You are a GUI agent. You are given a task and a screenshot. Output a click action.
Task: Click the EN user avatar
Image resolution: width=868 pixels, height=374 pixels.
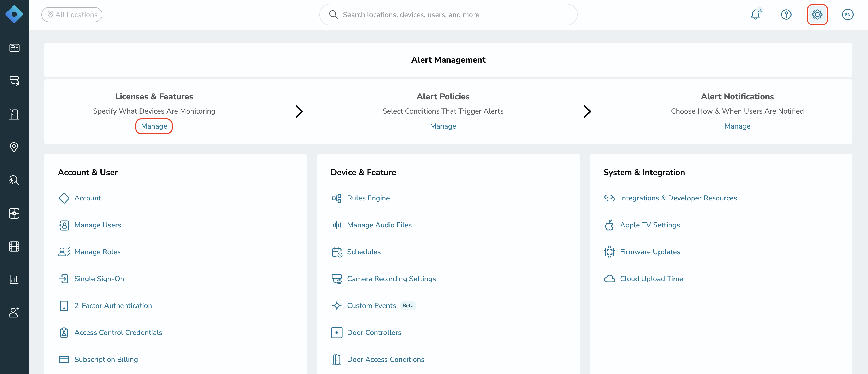tap(847, 14)
